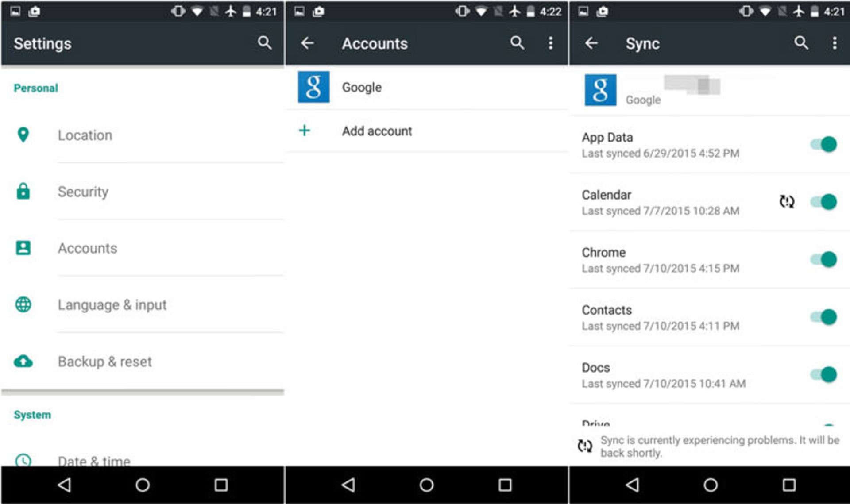The height and width of the screenshot is (504, 850).
Task: Tap the search icon in Settings header
Action: pyautogui.click(x=264, y=43)
